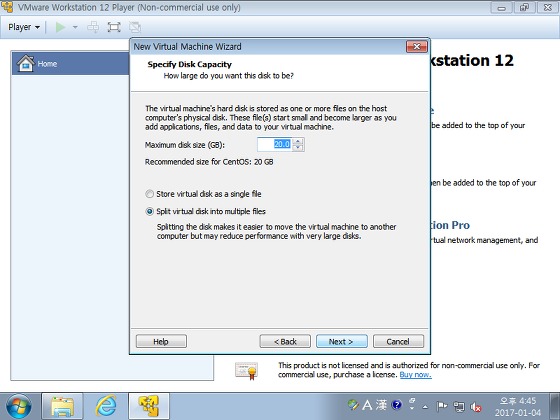
Task: Click the muted volume speaker icon
Action: click(x=476, y=406)
